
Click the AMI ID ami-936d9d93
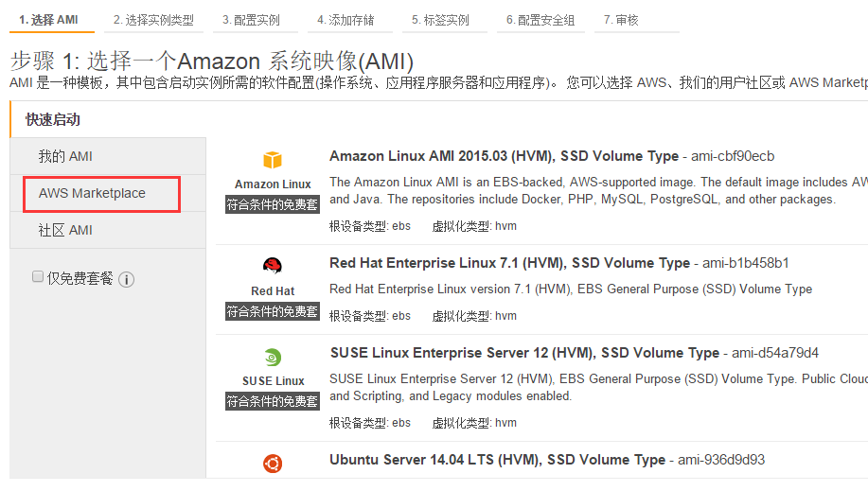click(x=721, y=460)
